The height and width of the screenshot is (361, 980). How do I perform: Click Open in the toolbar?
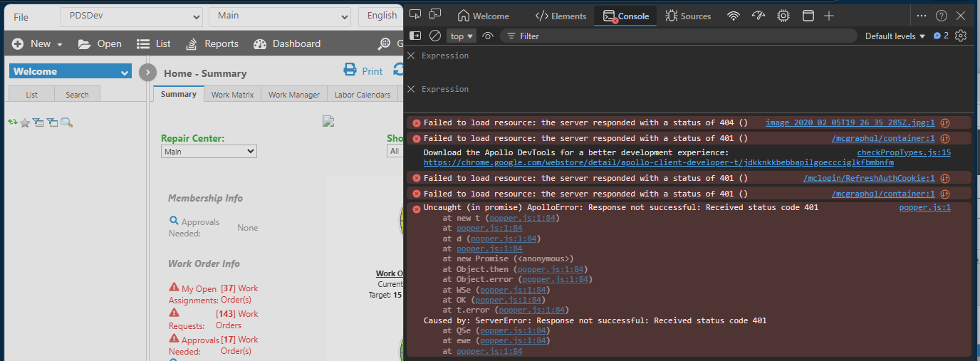click(x=100, y=44)
